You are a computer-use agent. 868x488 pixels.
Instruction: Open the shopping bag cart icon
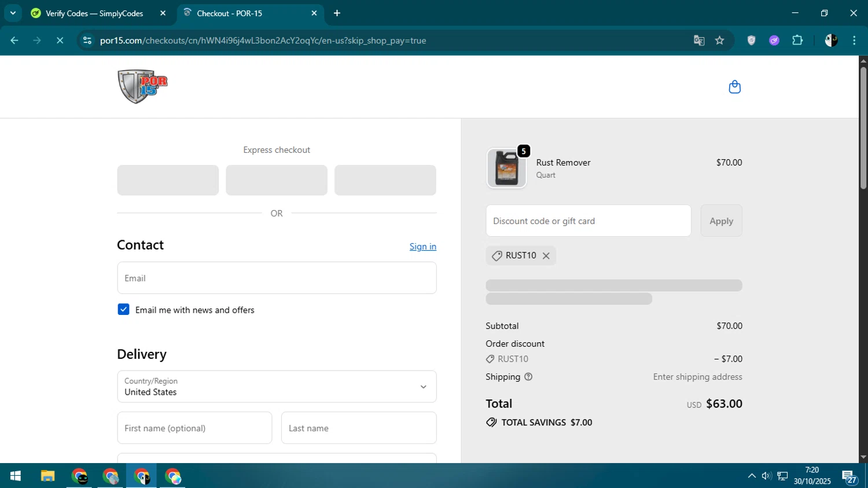pos(734,87)
